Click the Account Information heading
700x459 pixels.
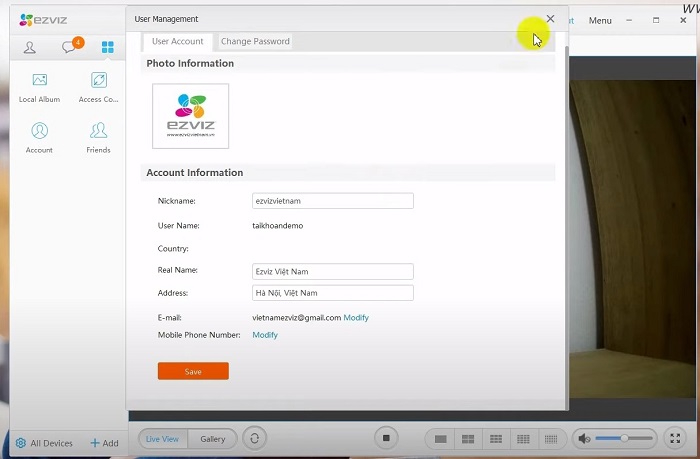pos(195,173)
